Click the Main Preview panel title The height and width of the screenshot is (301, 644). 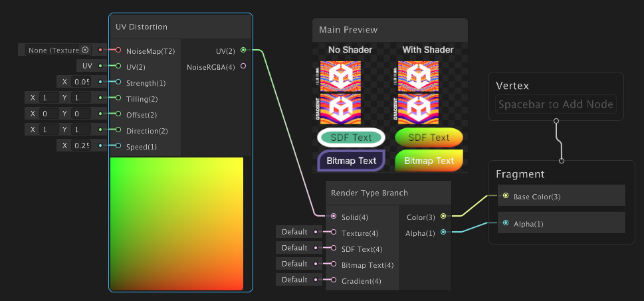[x=348, y=30]
